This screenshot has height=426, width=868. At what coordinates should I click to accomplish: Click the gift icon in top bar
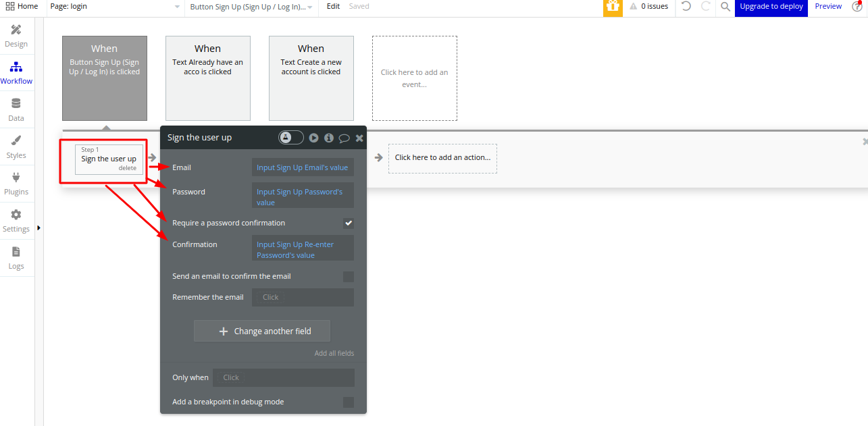[613, 7]
